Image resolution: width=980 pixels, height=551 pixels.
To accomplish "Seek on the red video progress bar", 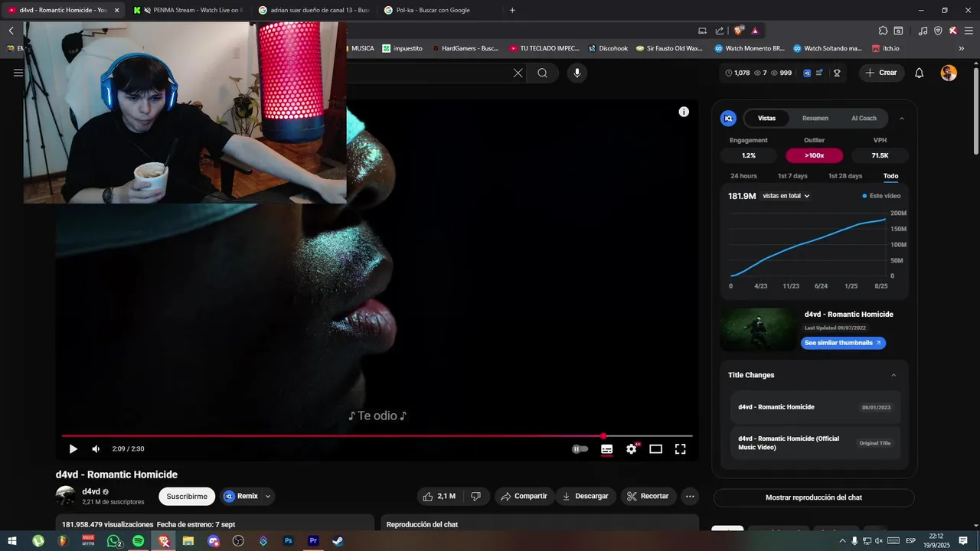I will (377, 436).
